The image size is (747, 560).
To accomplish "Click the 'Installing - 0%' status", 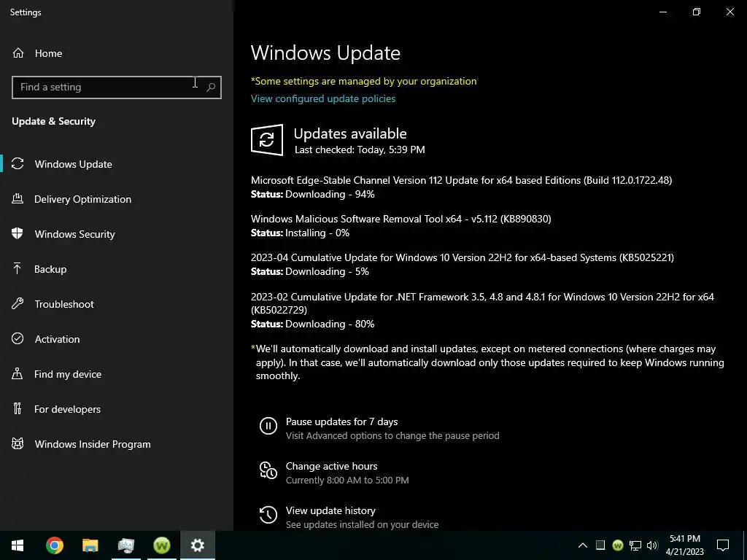I will [317, 233].
